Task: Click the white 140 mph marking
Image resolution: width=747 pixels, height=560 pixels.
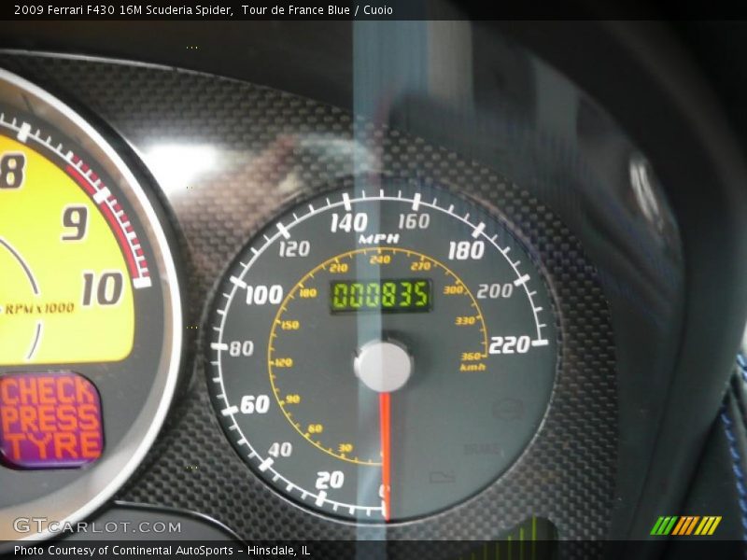Action: [349, 222]
